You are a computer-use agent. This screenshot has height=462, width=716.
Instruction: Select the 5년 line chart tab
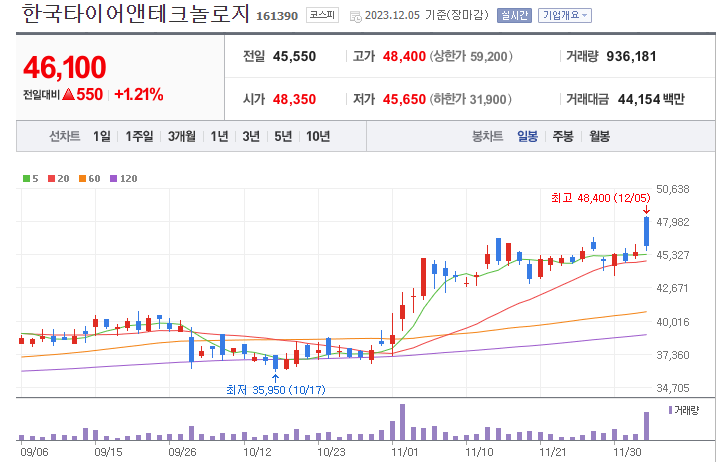[283, 136]
